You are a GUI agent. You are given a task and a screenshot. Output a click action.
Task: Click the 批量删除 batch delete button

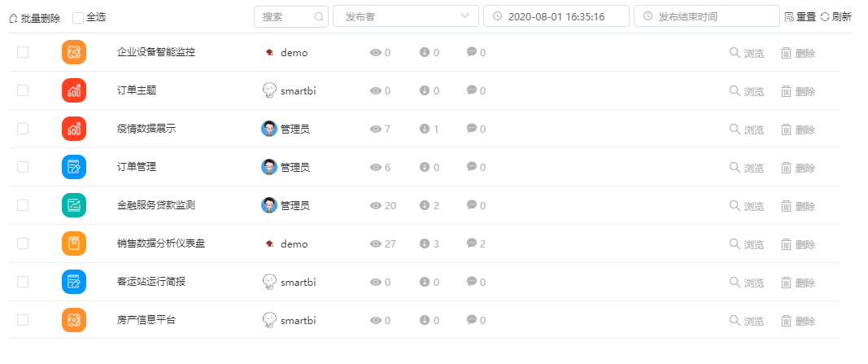point(36,18)
